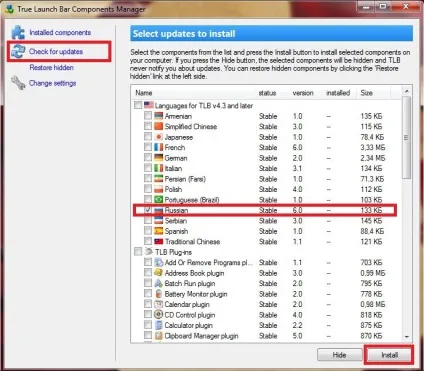
Task: Open the Change settings link
Action: [52, 83]
